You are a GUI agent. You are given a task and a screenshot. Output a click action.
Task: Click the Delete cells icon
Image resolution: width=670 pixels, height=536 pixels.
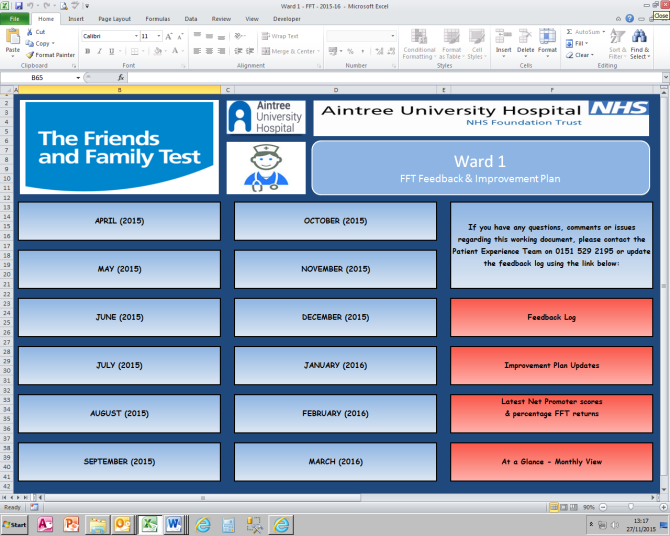pyautogui.click(x=525, y=36)
